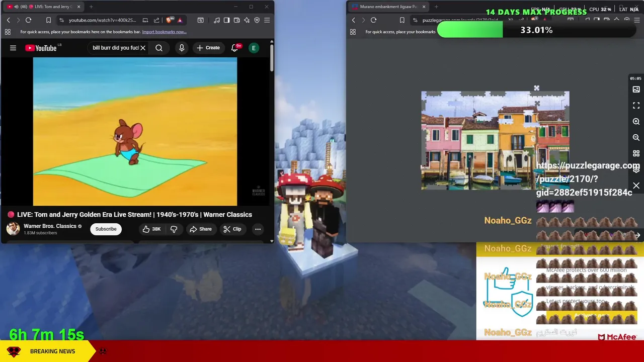Viewport: 644px width, 362px height.
Task: Open Warner Bros. Classics channel name
Action: point(50,226)
